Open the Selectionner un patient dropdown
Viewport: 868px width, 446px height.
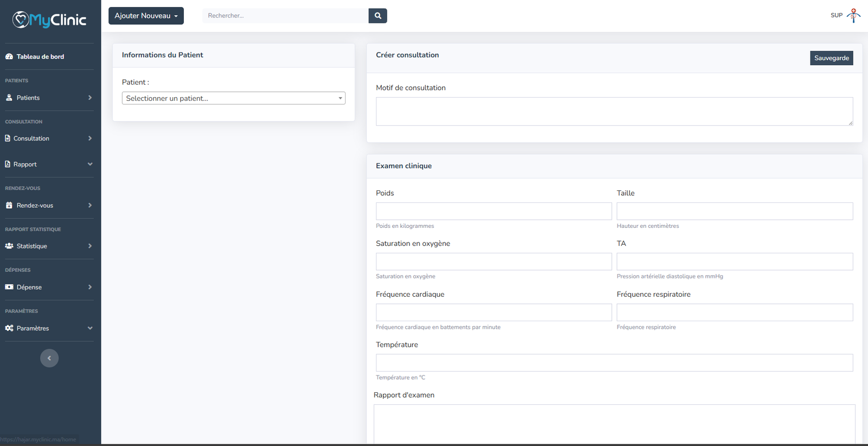[x=233, y=98]
